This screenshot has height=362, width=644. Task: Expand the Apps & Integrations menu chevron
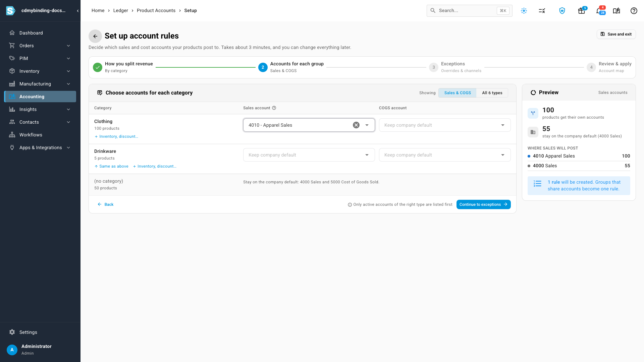[68, 147]
